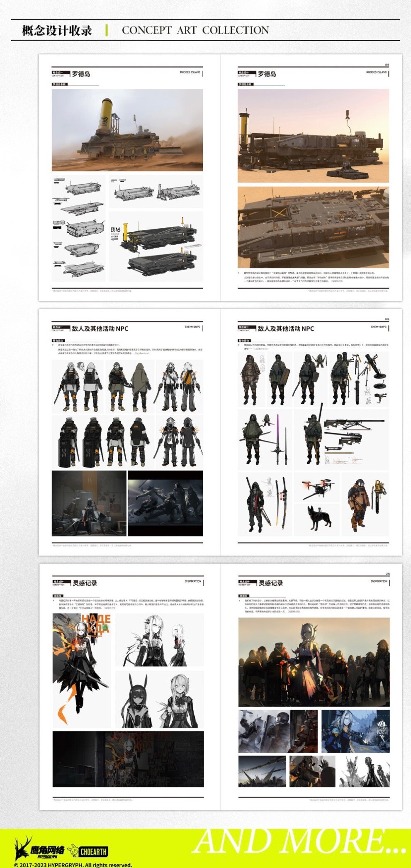
Task: Open the jagged spires landscape thumbnail
Action: [x=262, y=771]
